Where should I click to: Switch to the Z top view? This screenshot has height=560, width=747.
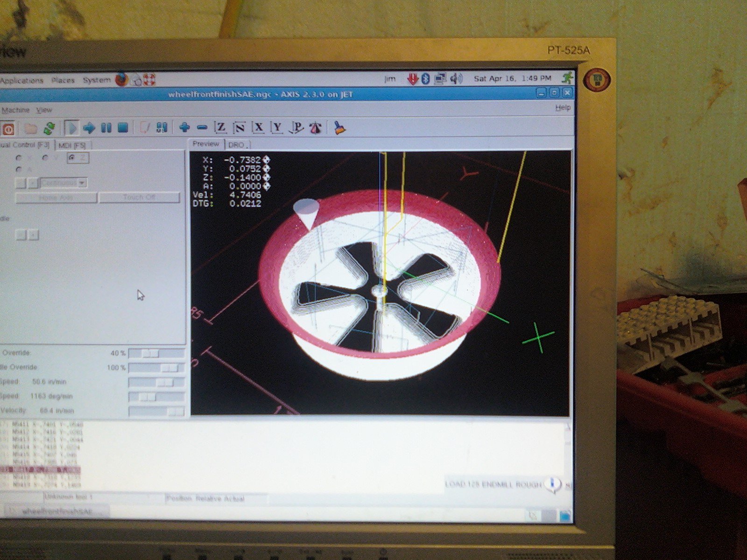pos(220,127)
